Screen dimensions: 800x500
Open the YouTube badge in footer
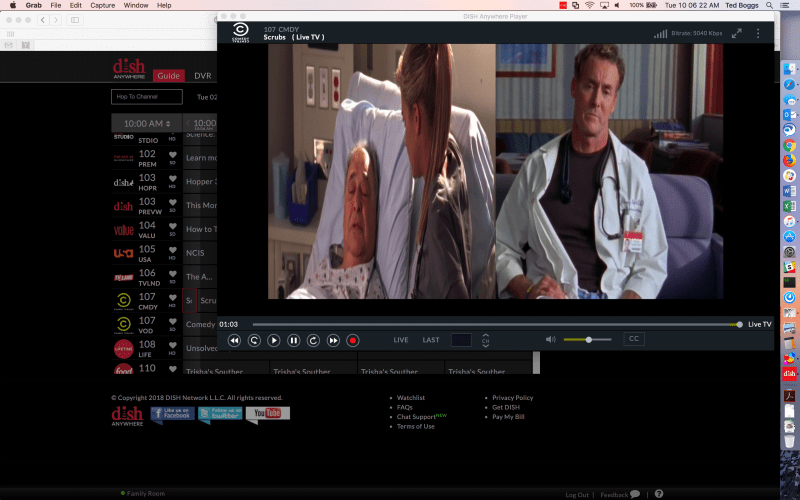tap(268, 413)
